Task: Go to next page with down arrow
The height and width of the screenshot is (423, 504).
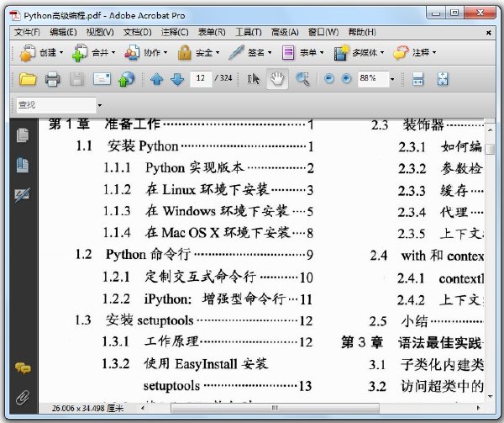Action: pyautogui.click(x=177, y=79)
